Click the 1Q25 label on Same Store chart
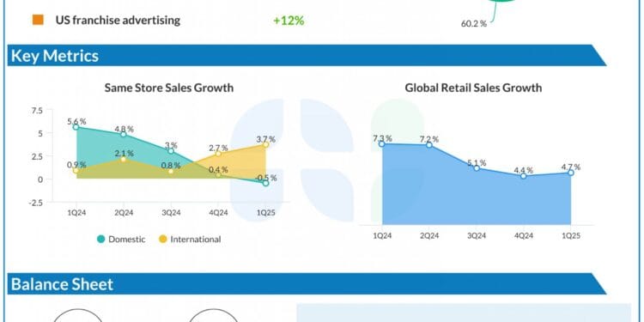 [x=265, y=213]
